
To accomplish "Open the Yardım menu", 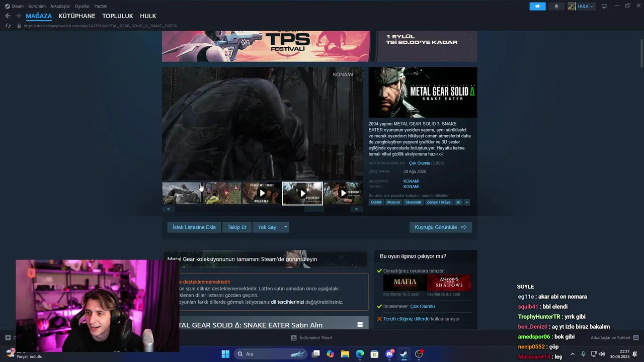I will (101, 6).
